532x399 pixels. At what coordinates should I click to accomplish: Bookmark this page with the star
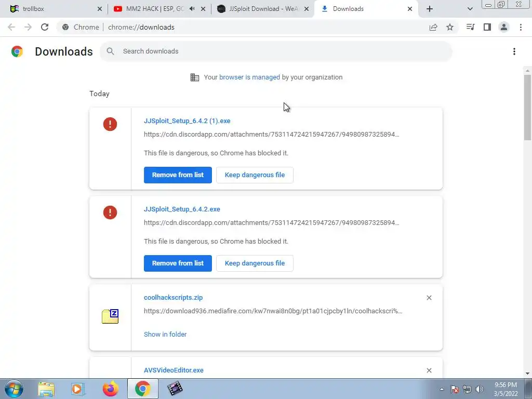pos(450,27)
